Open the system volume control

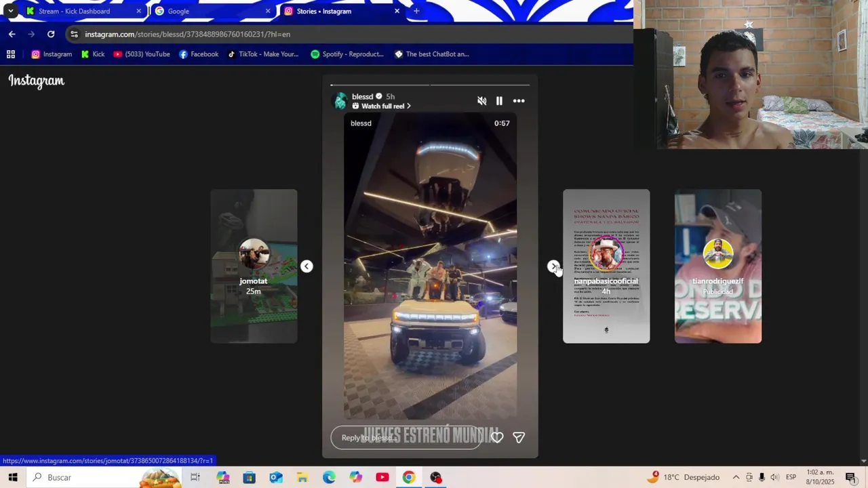coord(774,478)
